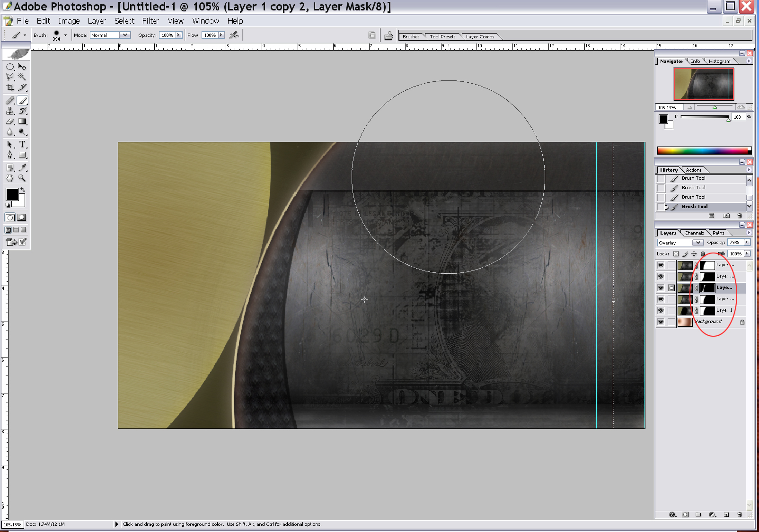This screenshot has width=759, height=532.
Task: Select the Crop tool
Action: coord(10,87)
